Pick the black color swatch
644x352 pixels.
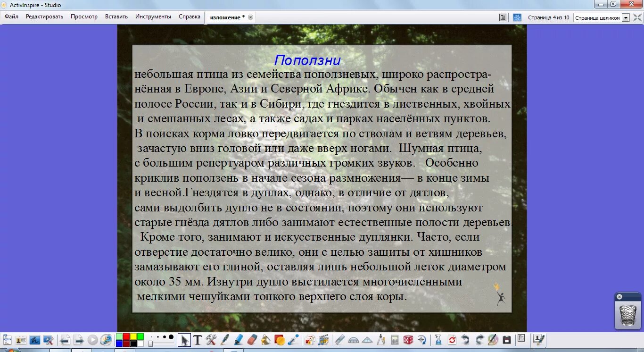[x=133, y=344]
